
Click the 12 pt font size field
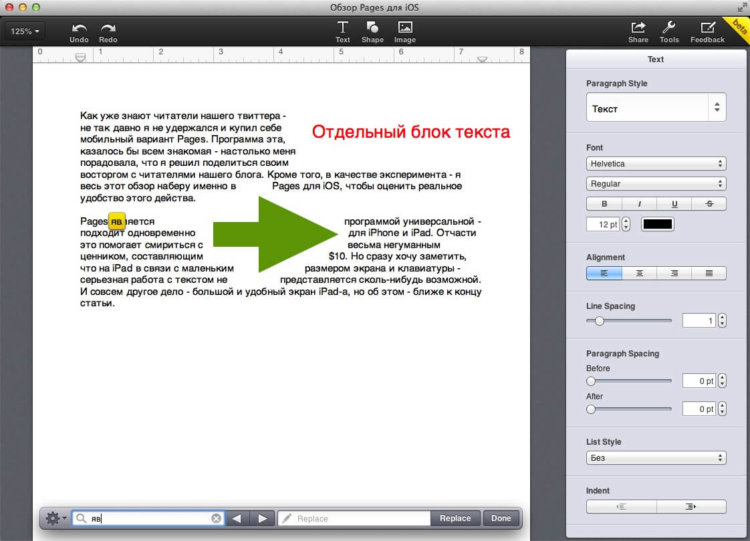[x=603, y=224]
